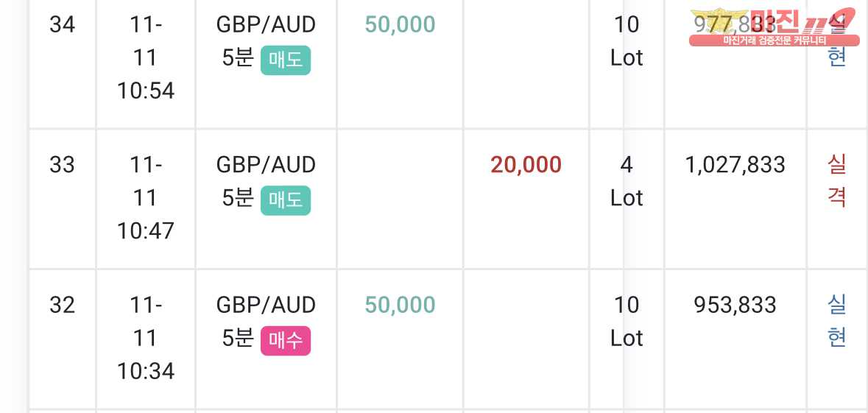Click the 11-11 10:54 timestamp
This screenshot has width=868, height=413.
coord(146,57)
